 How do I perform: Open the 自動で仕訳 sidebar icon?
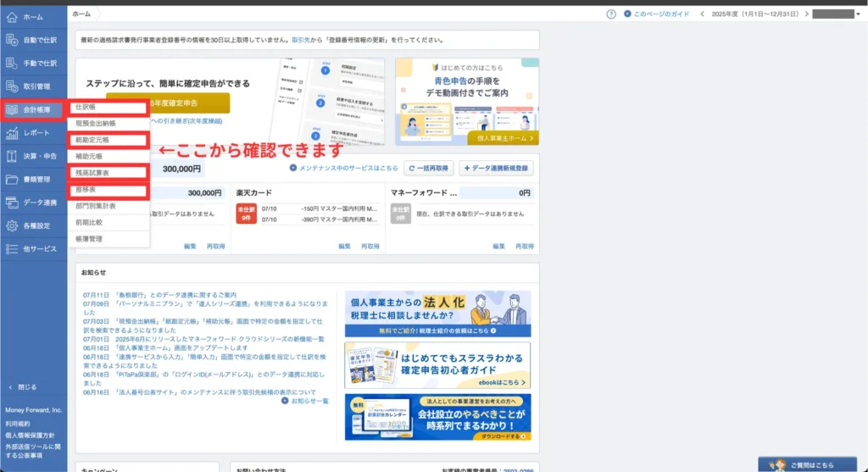[12, 40]
